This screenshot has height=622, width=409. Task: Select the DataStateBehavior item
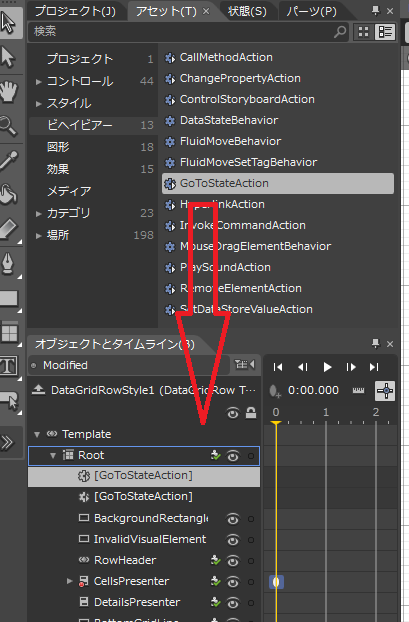tap(229, 120)
